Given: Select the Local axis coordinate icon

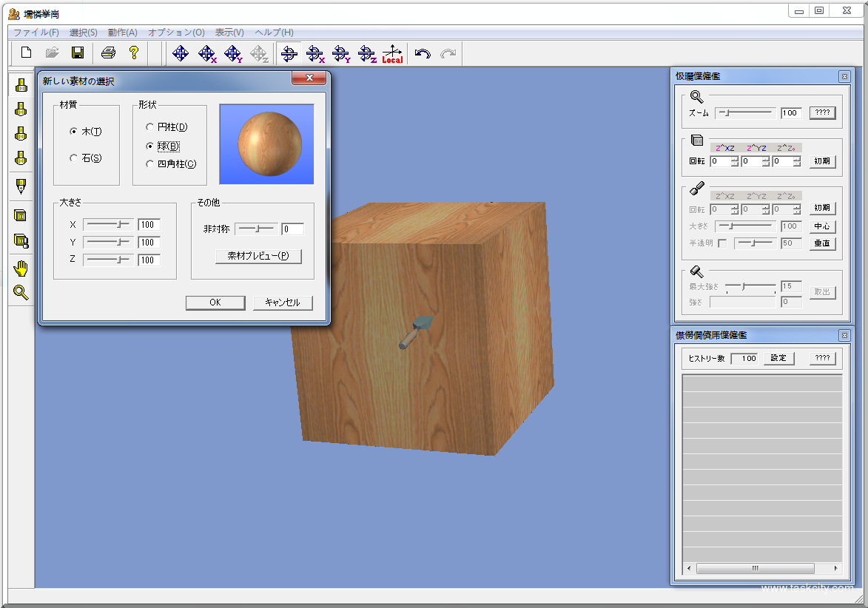Looking at the screenshot, I should tap(392, 53).
